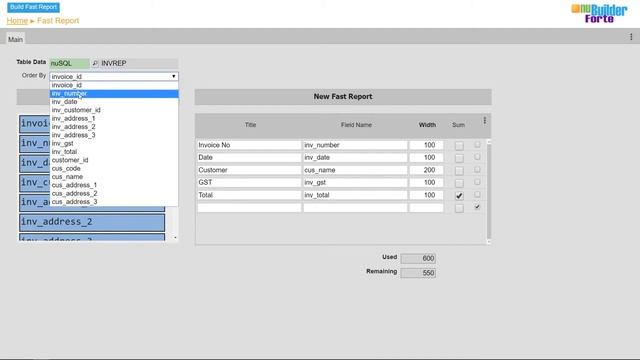Viewport: 640px width, 360px height.
Task: Click the inv_gst field name cell
Action: coord(355,182)
